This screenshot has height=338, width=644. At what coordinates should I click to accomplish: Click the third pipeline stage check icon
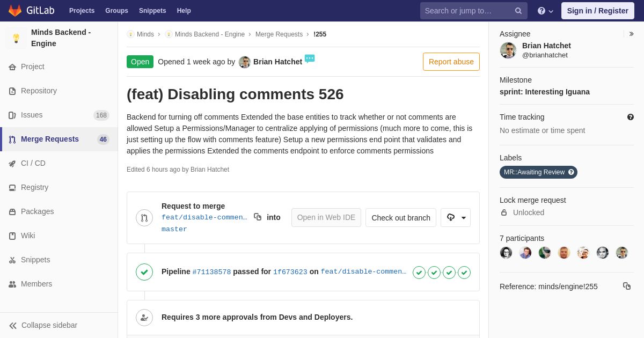click(449, 273)
